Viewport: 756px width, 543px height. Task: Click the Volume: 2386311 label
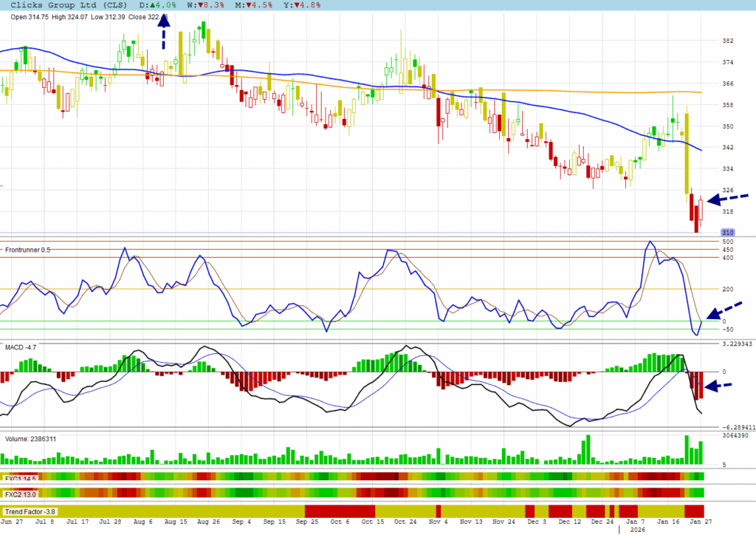tap(30, 439)
